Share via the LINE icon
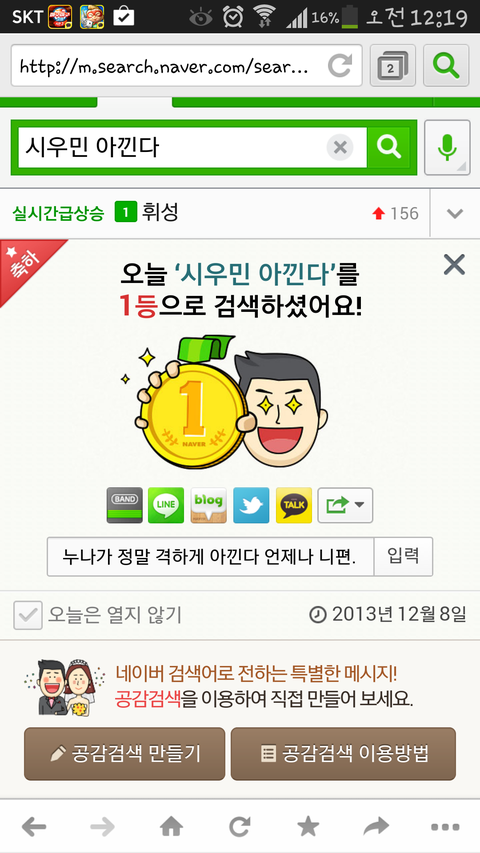This screenshot has width=480, height=853. click(166, 505)
